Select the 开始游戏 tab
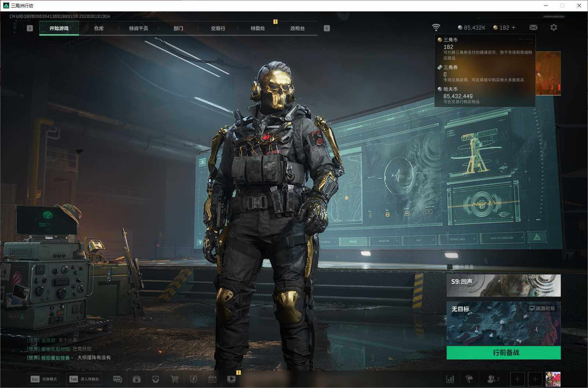This screenshot has width=588, height=388. pyautogui.click(x=59, y=28)
